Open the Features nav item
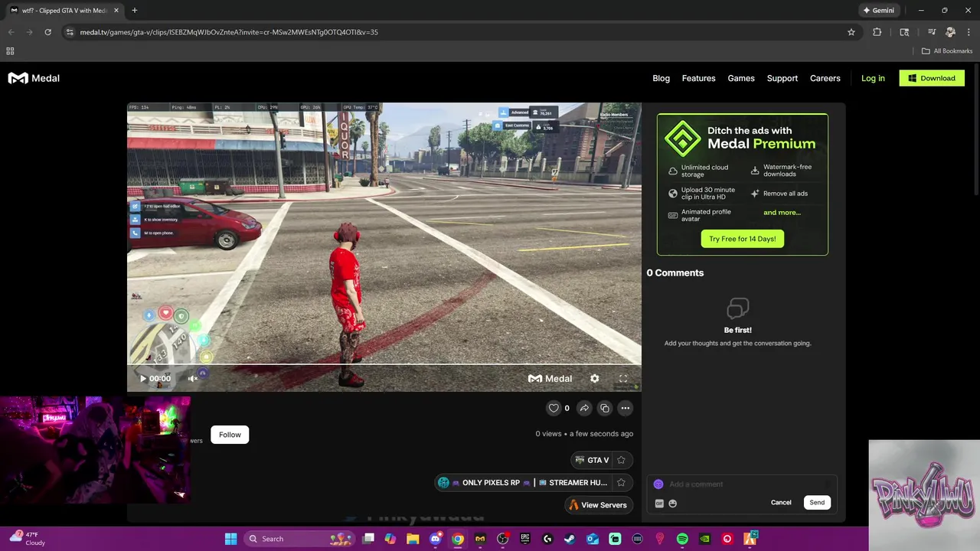The width and height of the screenshot is (980, 551). [x=698, y=78]
